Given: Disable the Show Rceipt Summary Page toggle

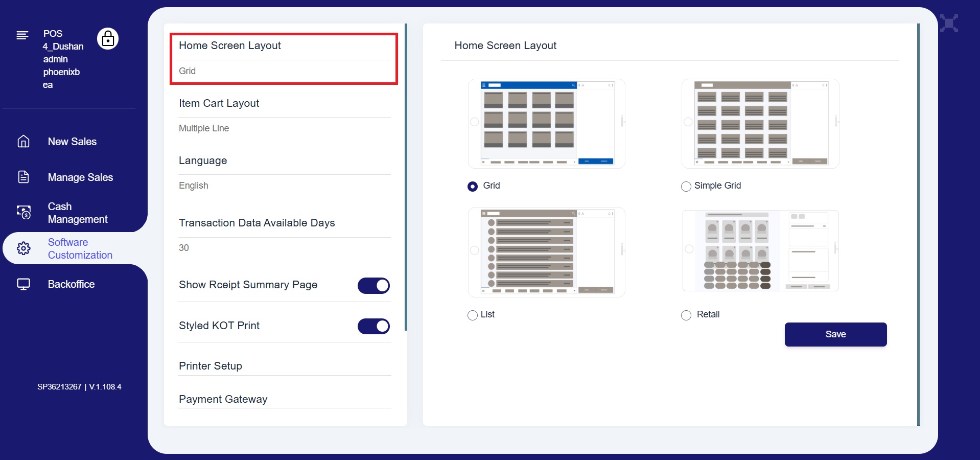Looking at the screenshot, I should point(374,286).
